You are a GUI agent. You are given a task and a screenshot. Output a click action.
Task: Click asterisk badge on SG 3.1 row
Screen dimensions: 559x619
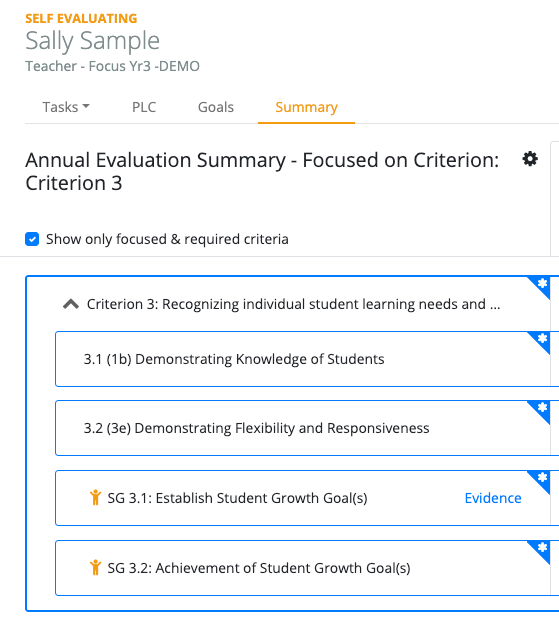click(x=542, y=479)
